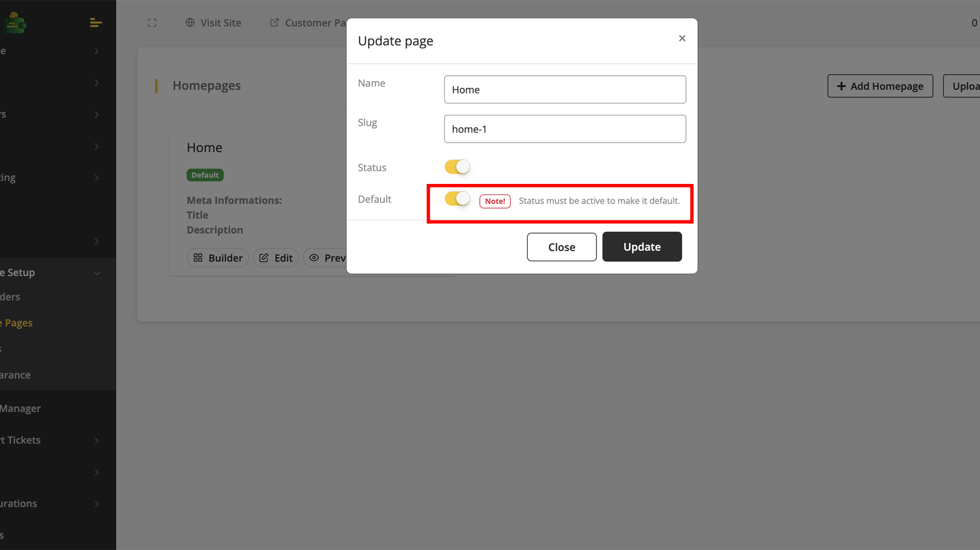
Task: Click the fullscreen toggle icon
Action: pyautogui.click(x=152, y=23)
